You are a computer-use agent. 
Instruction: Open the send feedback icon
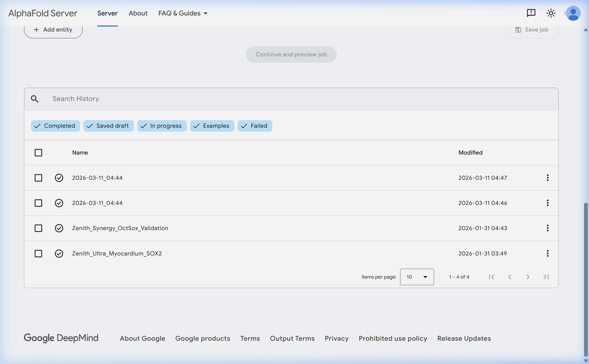(x=531, y=13)
